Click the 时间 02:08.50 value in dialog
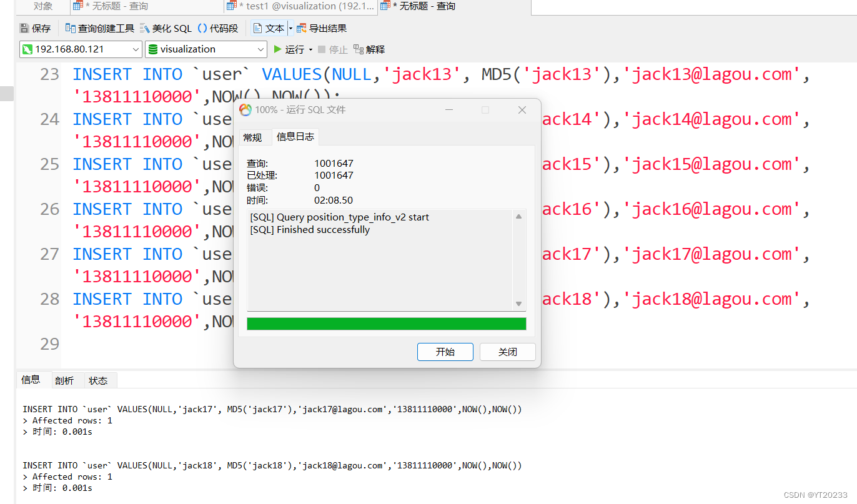The image size is (857, 504). tap(334, 200)
